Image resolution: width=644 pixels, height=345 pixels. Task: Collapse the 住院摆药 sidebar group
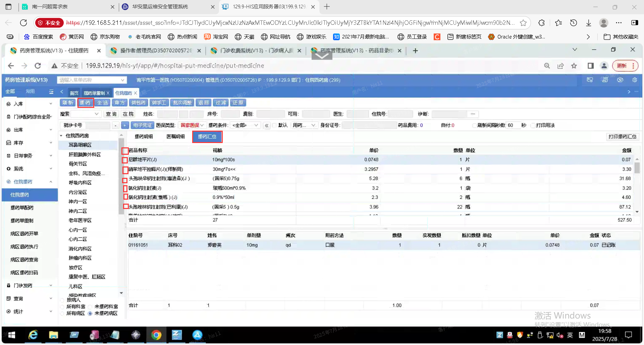click(30, 182)
